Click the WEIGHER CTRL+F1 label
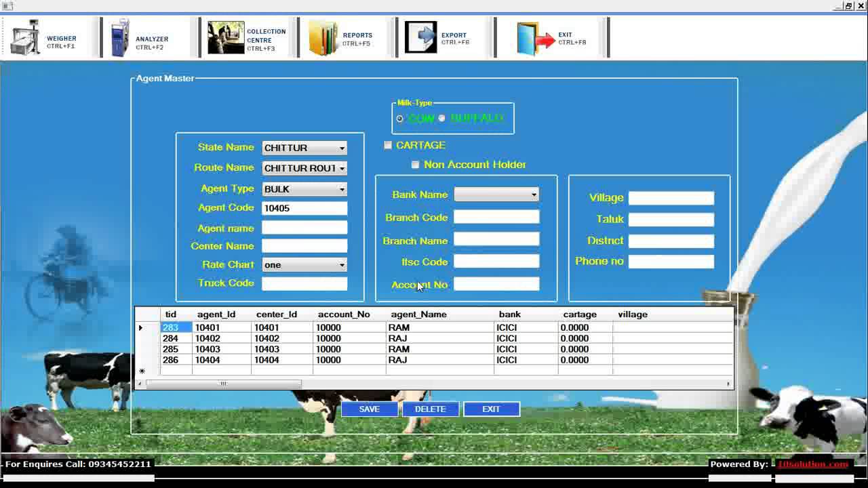This screenshot has width=868, height=488. (x=61, y=42)
